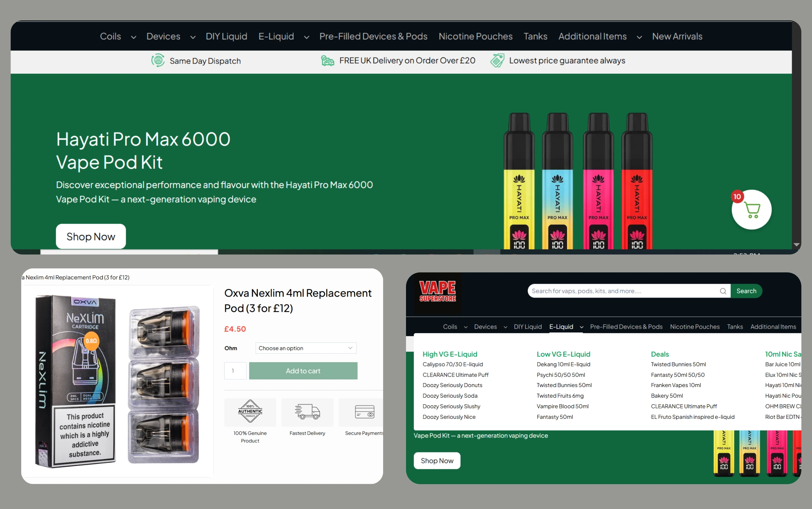Viewport: 812px width, 509px height.
Task: Open New Arrivals in the top navigation
Action: pos(677,36)
